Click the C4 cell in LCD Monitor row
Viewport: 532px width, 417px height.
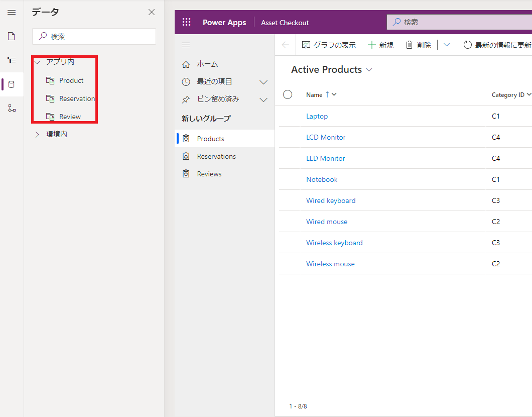coord(496,137)
